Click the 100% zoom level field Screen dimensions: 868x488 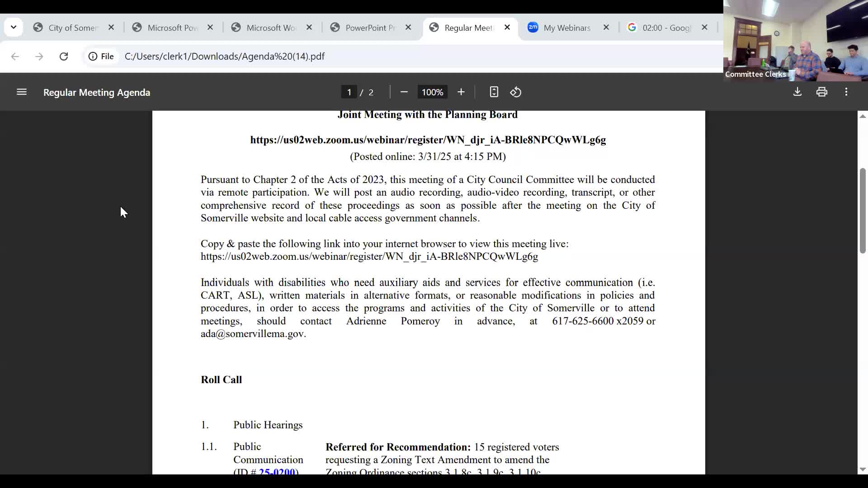[432, 92]
